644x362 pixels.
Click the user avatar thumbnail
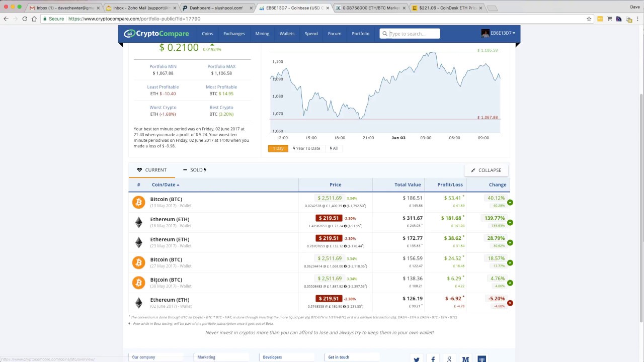click(x=485, y=33)
